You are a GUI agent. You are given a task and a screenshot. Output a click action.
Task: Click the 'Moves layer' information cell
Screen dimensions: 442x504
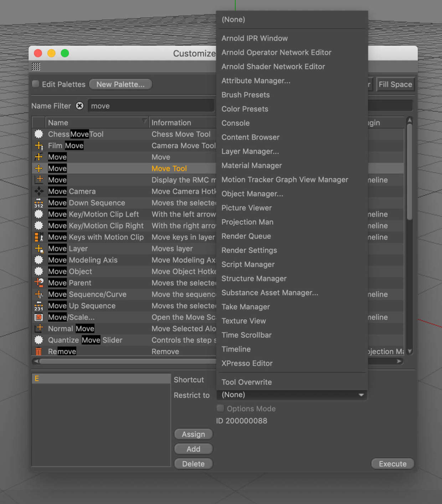(x=172, y=249)
